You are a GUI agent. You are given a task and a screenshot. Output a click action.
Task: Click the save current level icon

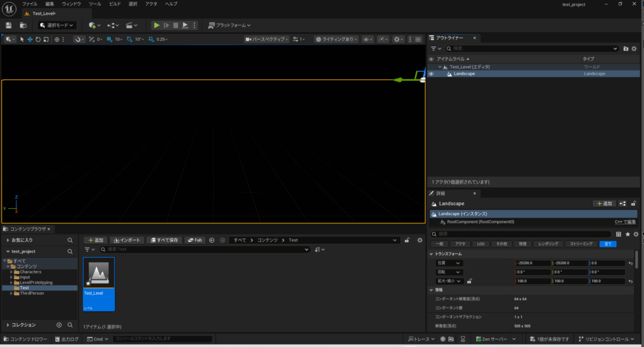tap(9, 26)
